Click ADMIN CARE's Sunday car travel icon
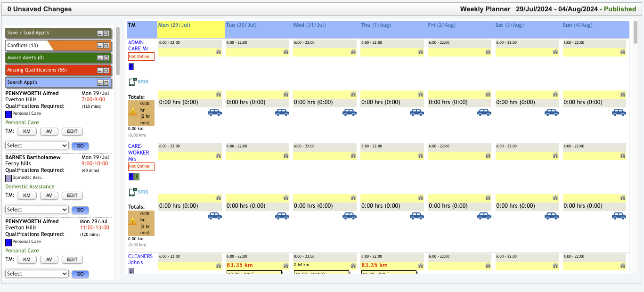The image size is (644, 292). [x=619, y=112]
